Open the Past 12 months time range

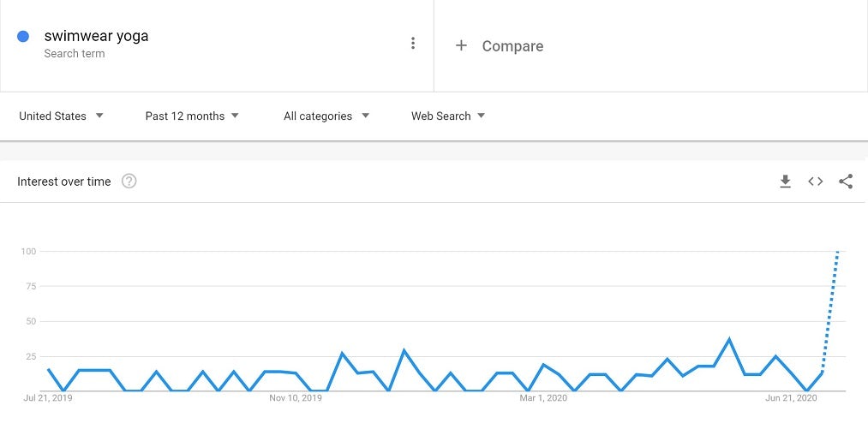tap(192, 116)
